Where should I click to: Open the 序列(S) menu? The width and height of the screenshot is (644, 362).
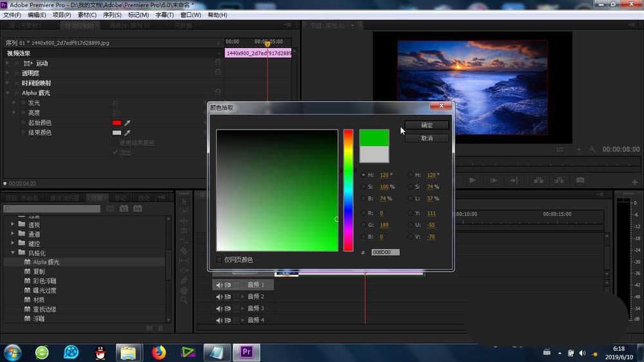point(112,15)
